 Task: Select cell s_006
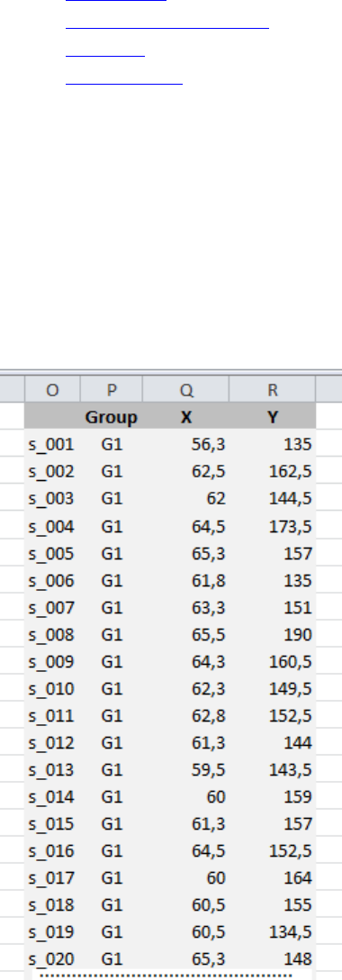(x=52, y=581)
